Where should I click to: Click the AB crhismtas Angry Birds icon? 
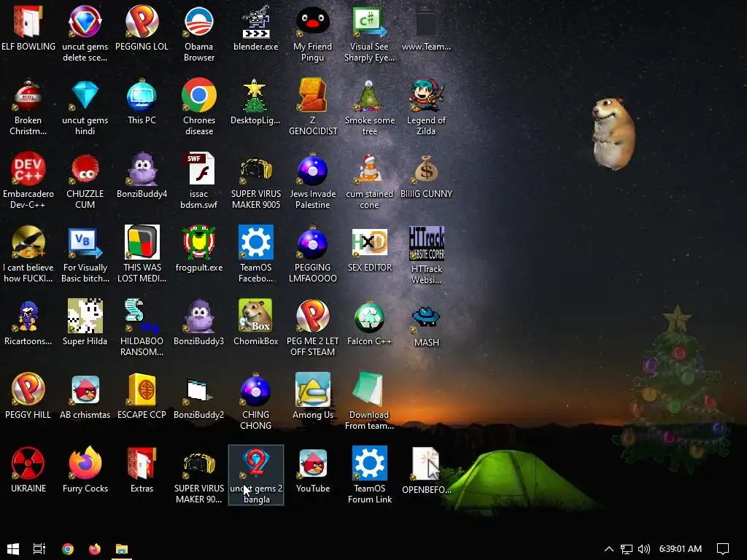tap(85, 389)
